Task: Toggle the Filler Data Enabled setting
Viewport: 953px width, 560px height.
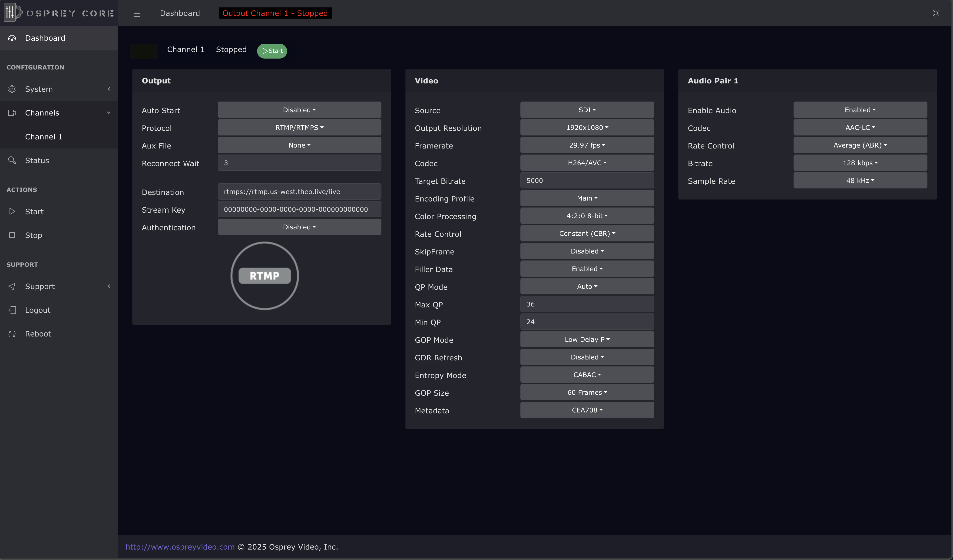Action: (x=586, y=269)
